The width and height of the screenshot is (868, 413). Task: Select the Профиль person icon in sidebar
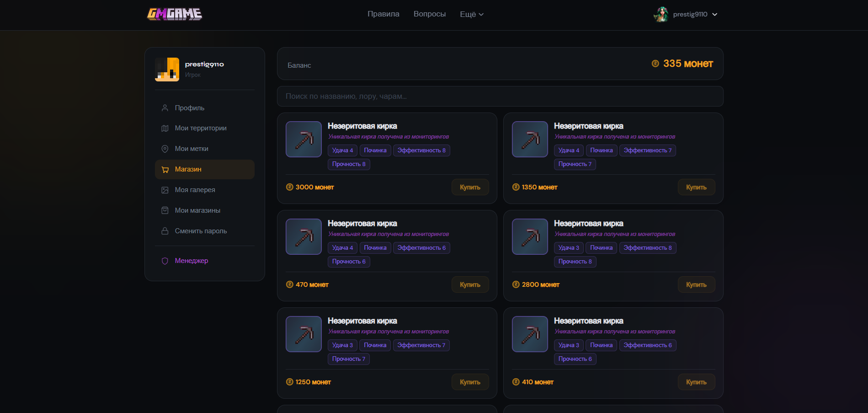coord(165,107)
